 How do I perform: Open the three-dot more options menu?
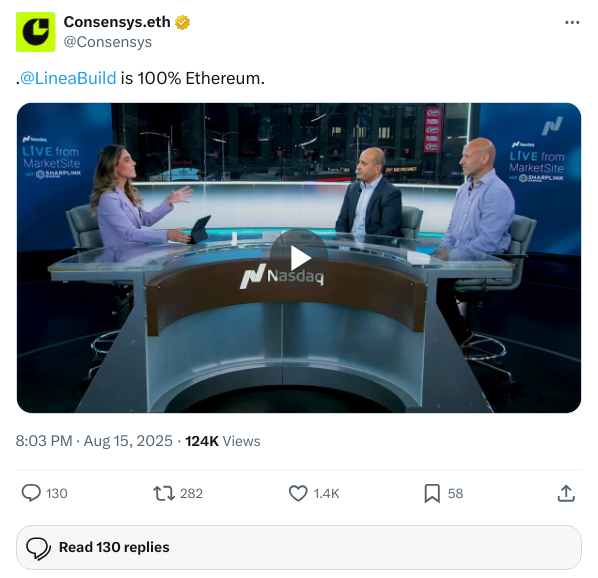[x=572, y=23]
